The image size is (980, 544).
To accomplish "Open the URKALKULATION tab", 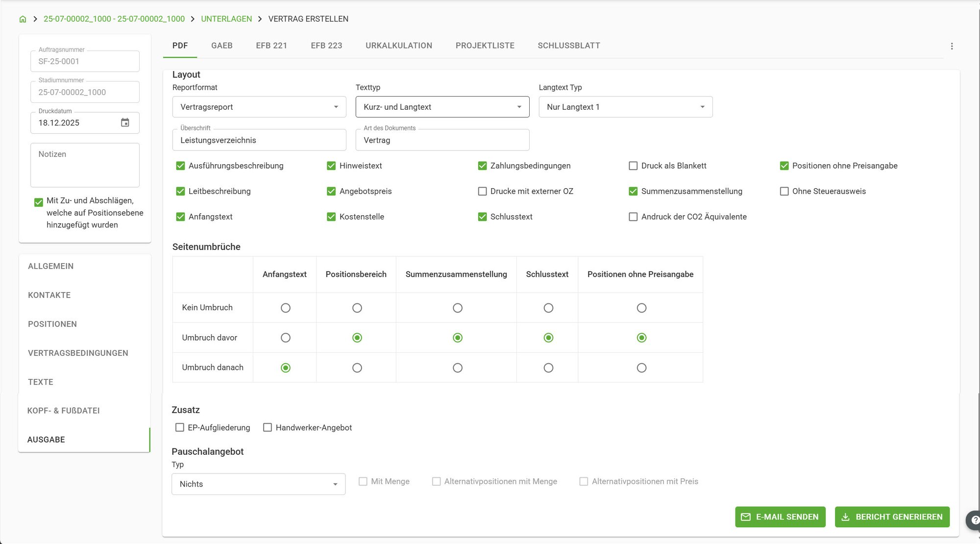I will point(399,46).
